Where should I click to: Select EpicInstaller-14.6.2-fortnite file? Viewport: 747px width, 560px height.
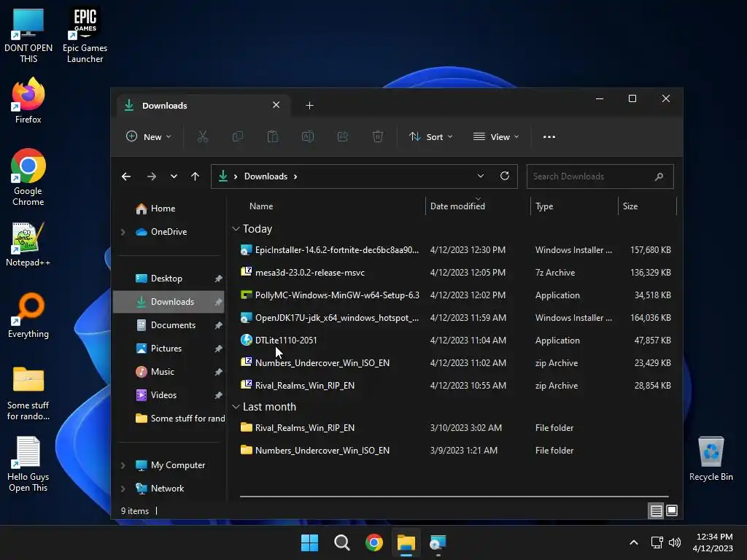(x=455, y=250)
